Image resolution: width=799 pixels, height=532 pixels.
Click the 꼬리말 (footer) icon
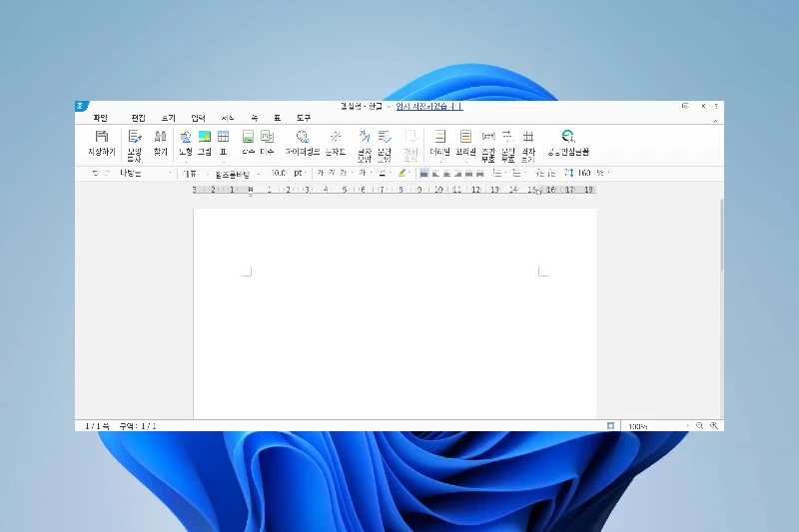[465, 143]
